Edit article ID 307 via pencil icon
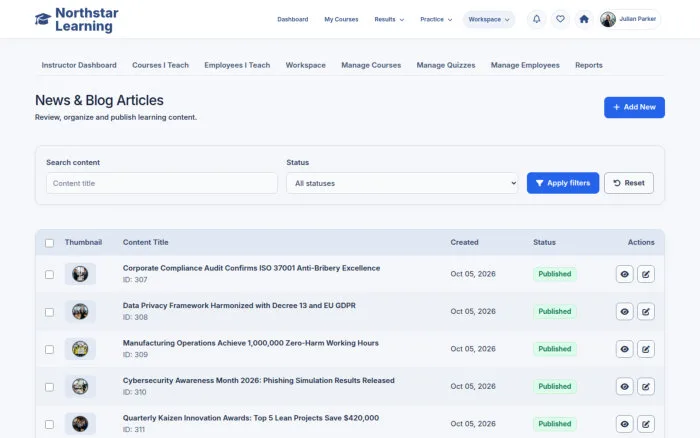Screen dimensions: 700x438 [x=646, y=274]
